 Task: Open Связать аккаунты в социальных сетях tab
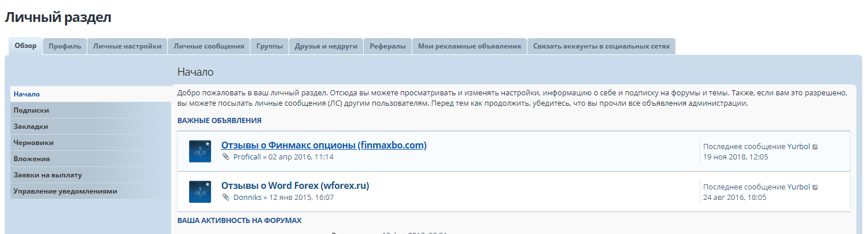coord(601,46)
